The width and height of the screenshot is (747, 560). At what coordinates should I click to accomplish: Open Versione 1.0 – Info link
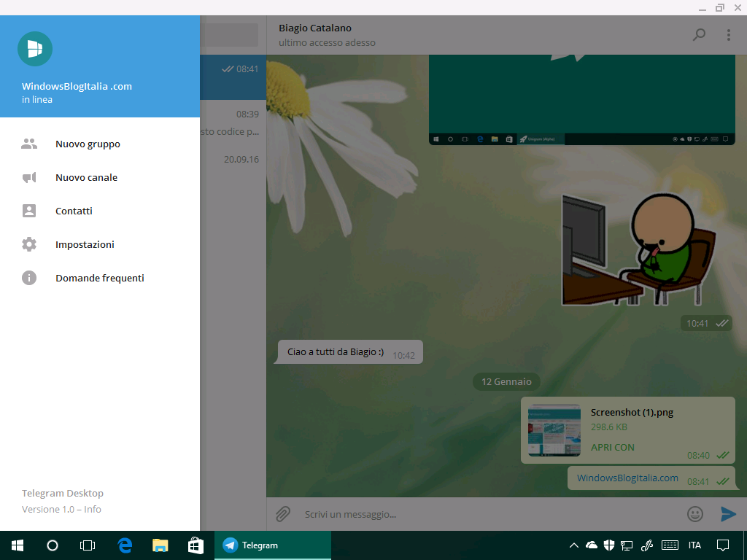[61, 509]
